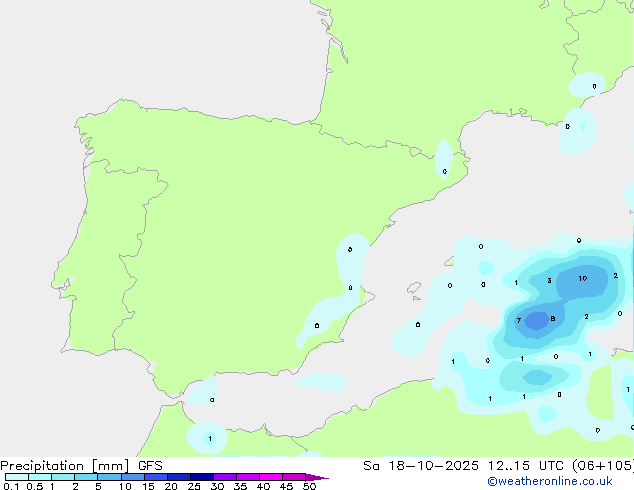Click the 'Precipitation [mm]' title text

click(65, 466)
